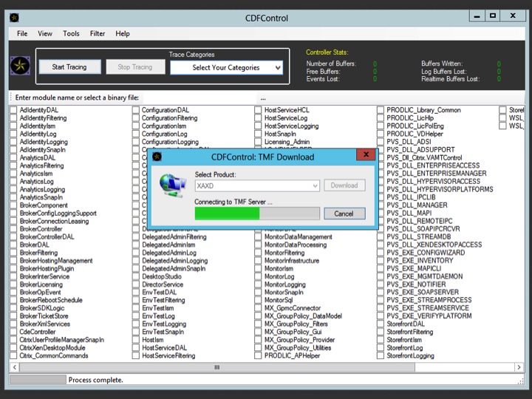This screenshot has width=532, height=399.
Task: Click the TMF download progress bar
Action: point(257,214)
